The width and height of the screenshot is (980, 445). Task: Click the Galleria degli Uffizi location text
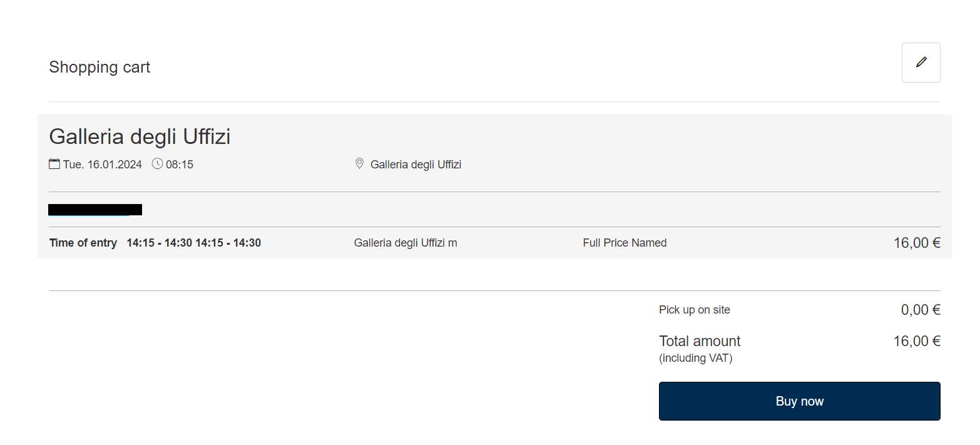[416, 165]
